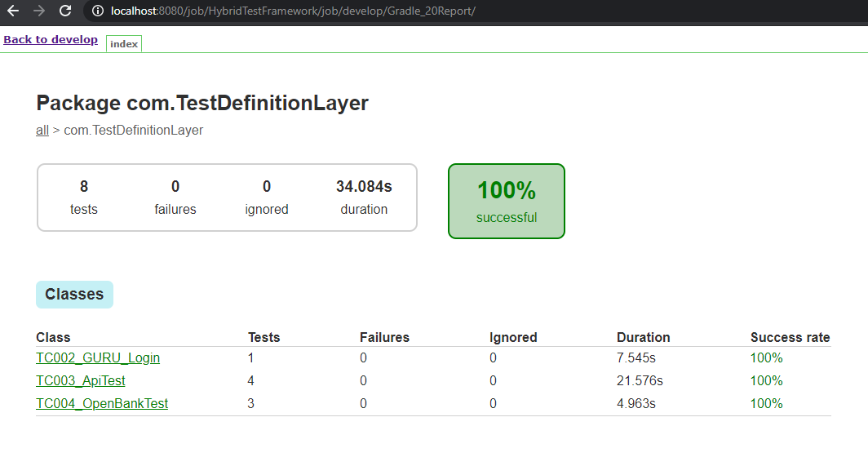Reload the page with refresh icon
Image resolution: width=868 pixels, height=475 pixels.
click(65, 11)
